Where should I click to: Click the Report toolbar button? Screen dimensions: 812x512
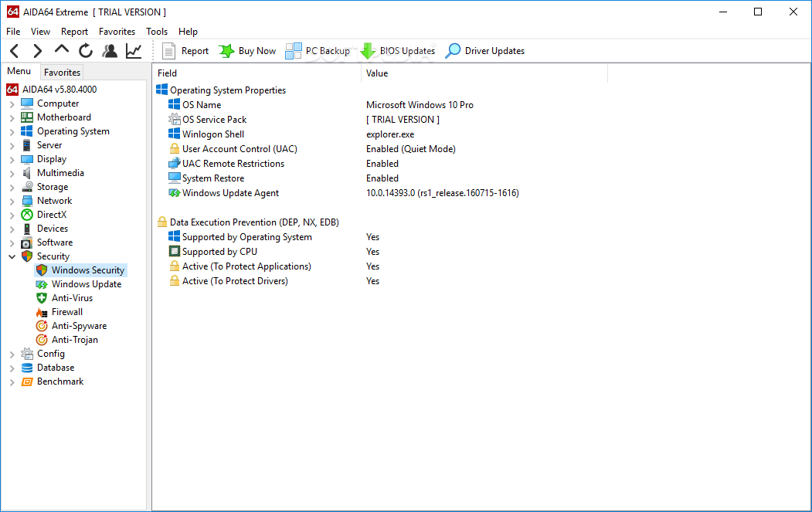185,51
